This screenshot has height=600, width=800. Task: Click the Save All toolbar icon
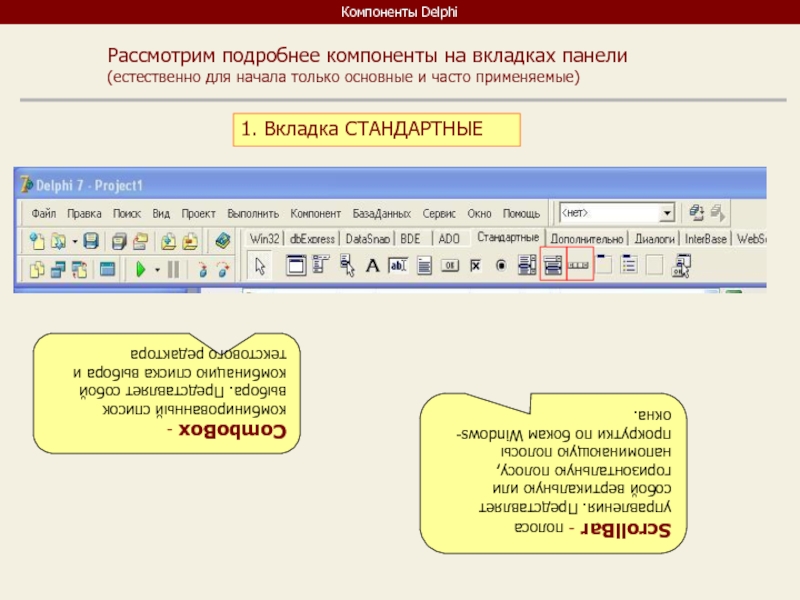(x=119, y=240)
